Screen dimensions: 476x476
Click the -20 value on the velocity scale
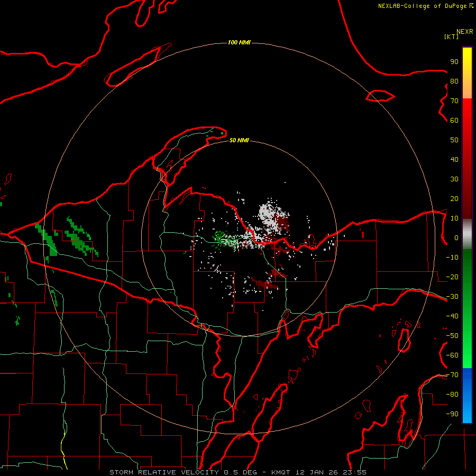452,277
